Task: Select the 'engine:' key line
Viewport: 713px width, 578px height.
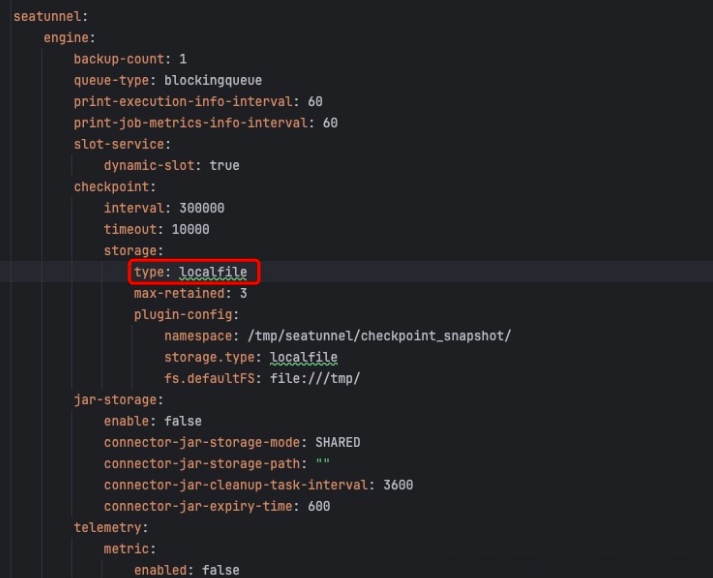Action: tap(70, 38)
